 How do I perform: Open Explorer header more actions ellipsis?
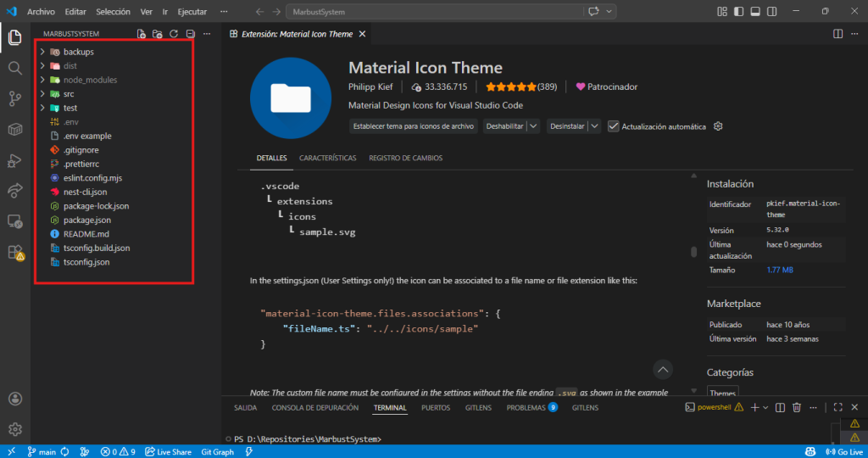point(207,34)
